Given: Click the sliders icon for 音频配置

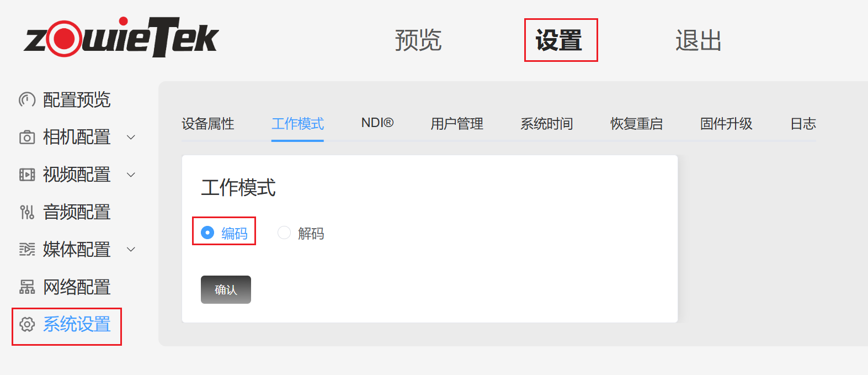Looking at the screenshot, I should 27,212.
